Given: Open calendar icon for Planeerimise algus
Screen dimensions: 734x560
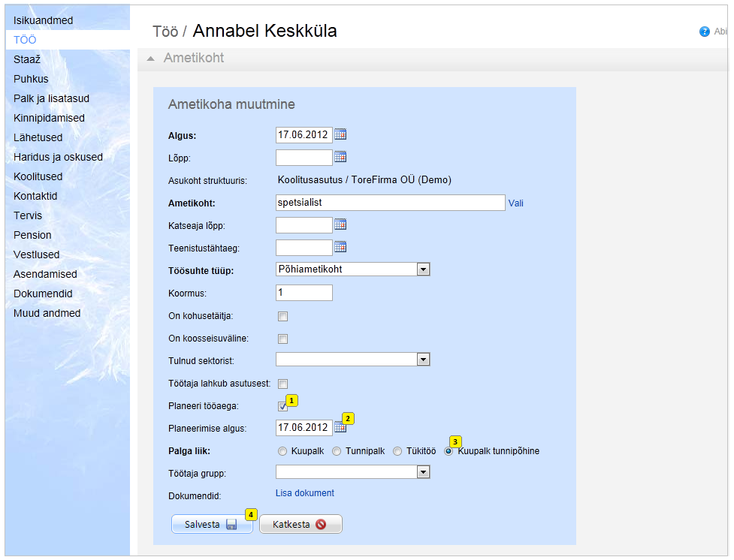Looking at the screenshot, I should pos(340,427).
